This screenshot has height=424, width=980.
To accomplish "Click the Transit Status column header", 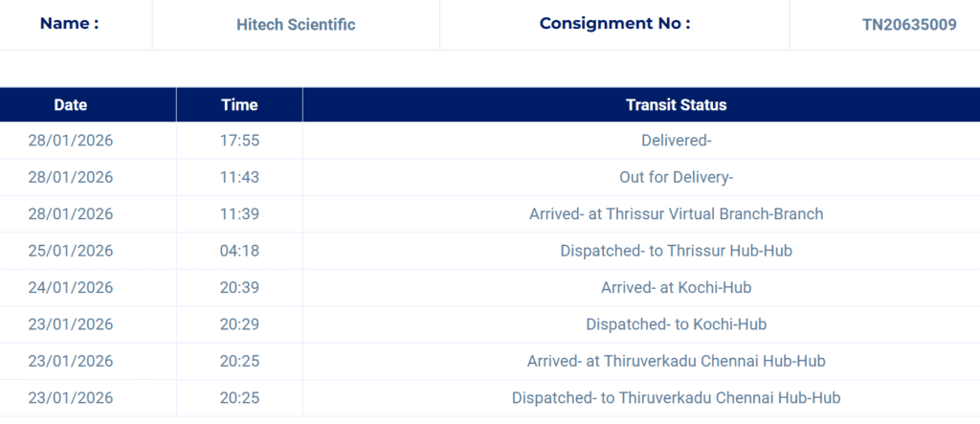I will pos(676,105).
